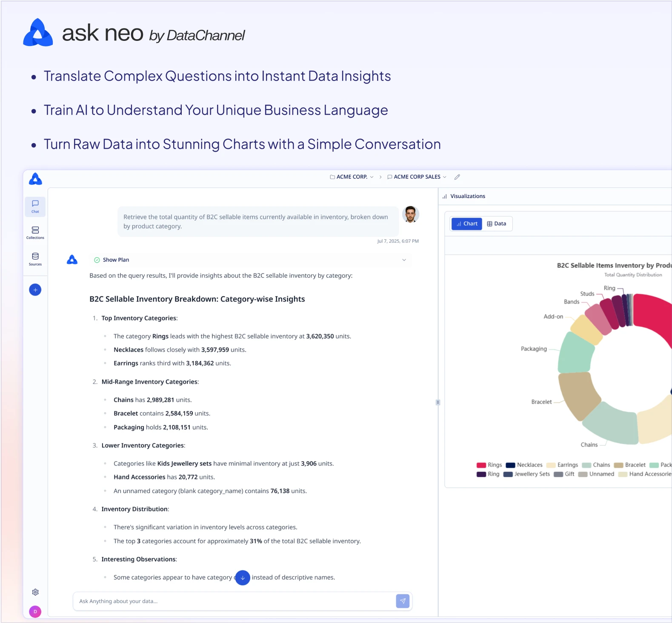Jump to bottom with the down-arrow button
This screenshot has width=672, height=623.
[243, 577]
